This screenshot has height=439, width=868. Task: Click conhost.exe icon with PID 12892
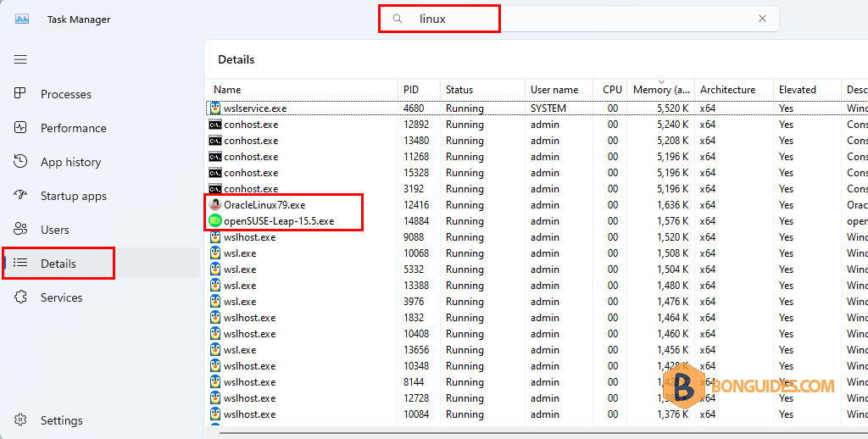[x=215, y=125]
